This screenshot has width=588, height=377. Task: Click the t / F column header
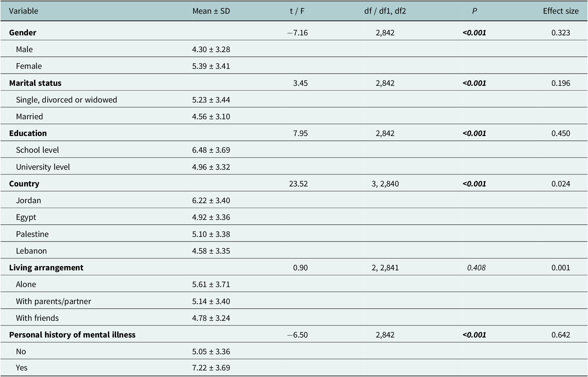297,11
